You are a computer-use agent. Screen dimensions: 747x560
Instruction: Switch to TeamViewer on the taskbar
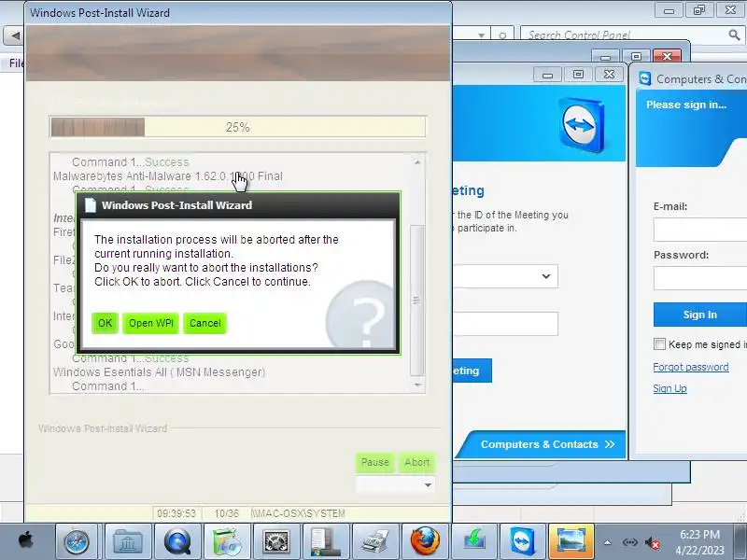(523, 542)
